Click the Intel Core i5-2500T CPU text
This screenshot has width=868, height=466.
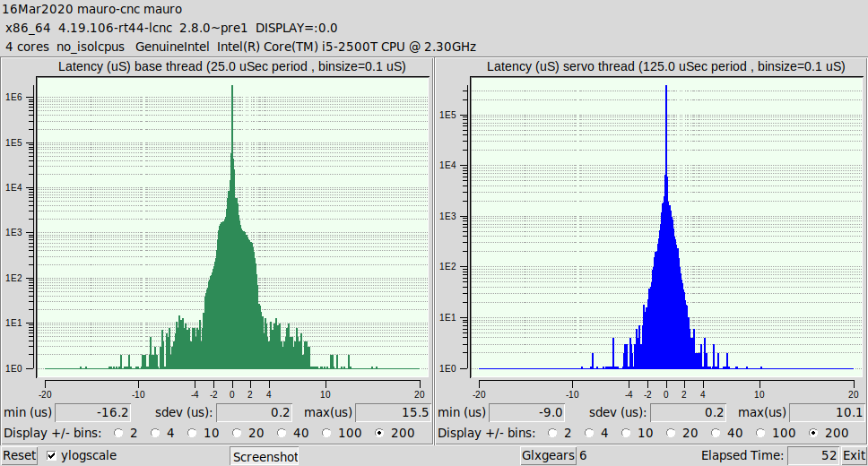tap(346, 47)
